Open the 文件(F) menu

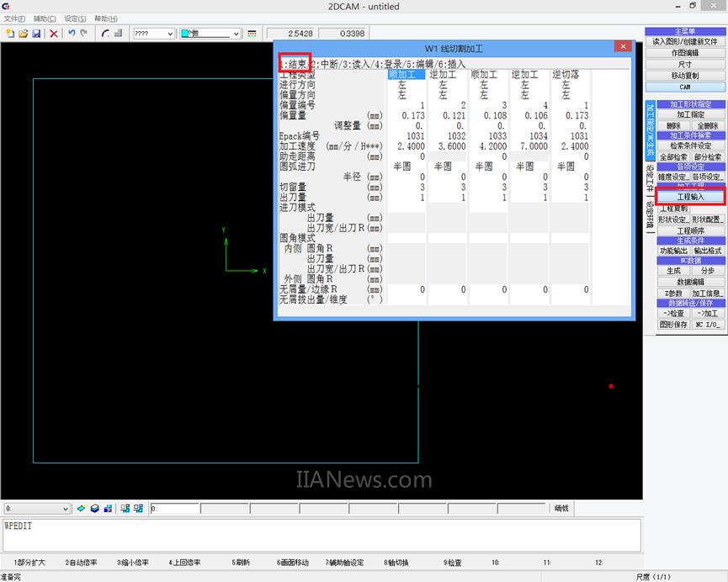coord(14,19)
